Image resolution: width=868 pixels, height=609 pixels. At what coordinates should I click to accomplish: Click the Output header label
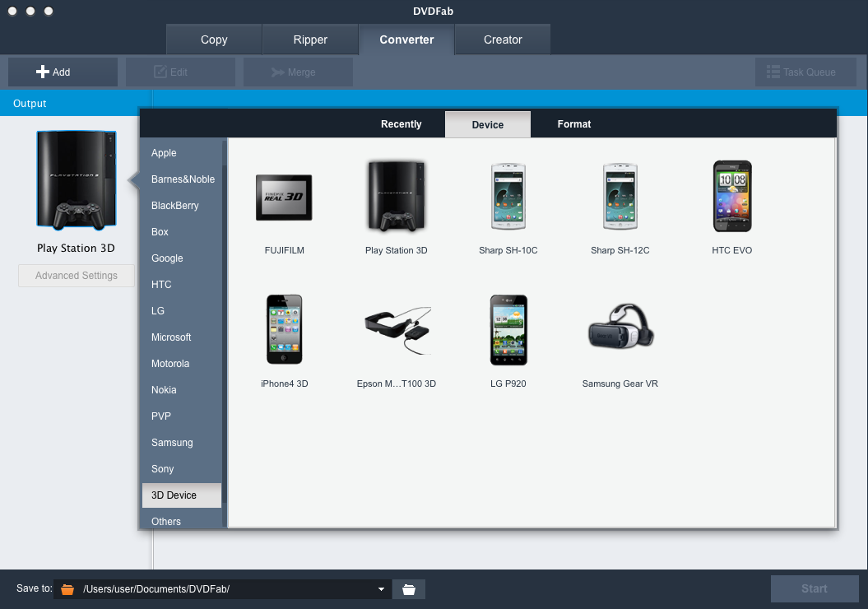(x=30, y=104)
